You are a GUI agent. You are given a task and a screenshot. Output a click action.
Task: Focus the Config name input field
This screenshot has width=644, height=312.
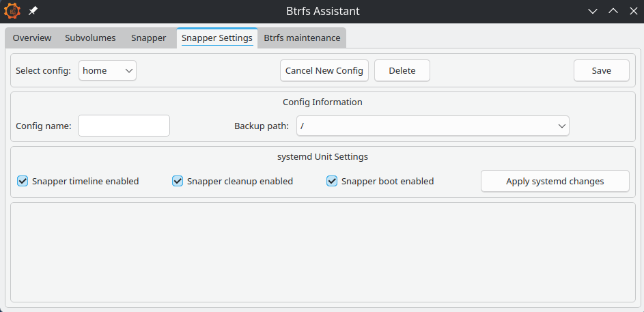point(124,126)
